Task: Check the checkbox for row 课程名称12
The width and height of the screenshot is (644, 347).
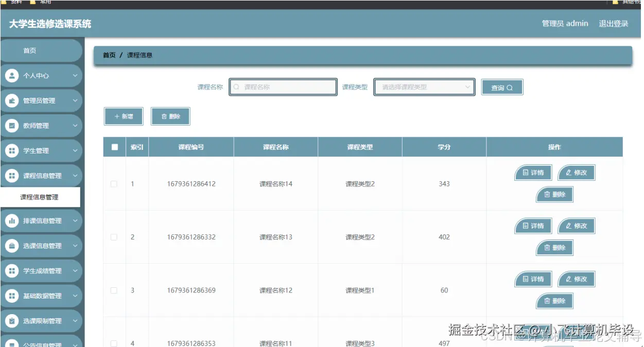Action: (x=114, y=290)
